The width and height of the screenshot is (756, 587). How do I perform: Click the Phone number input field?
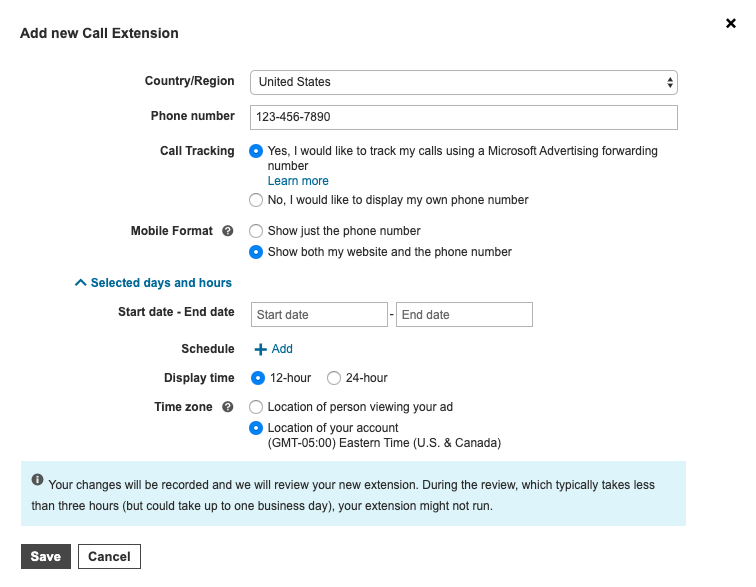pyautogui.click(x=464, y=117)
